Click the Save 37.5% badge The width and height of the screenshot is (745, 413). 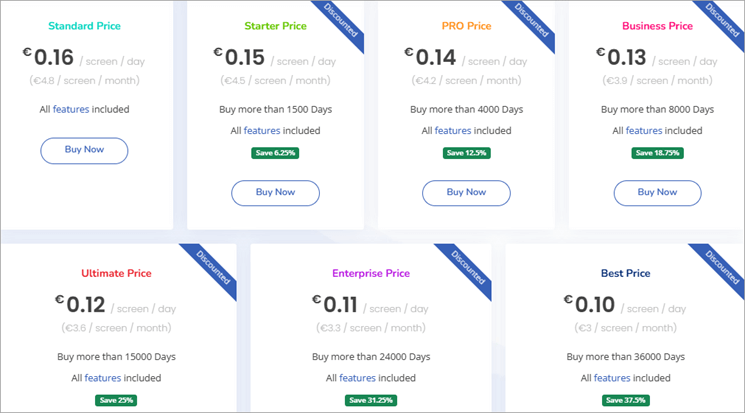[x=626, y=400]
